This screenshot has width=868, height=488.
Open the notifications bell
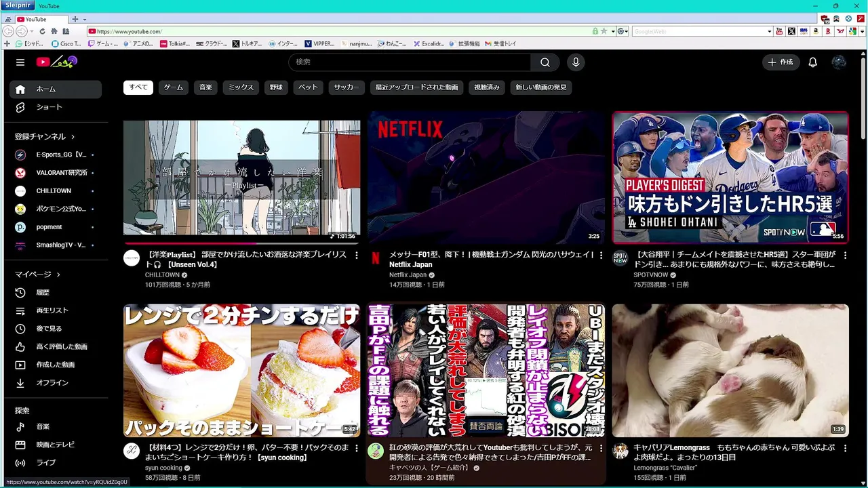coord(812,62)
